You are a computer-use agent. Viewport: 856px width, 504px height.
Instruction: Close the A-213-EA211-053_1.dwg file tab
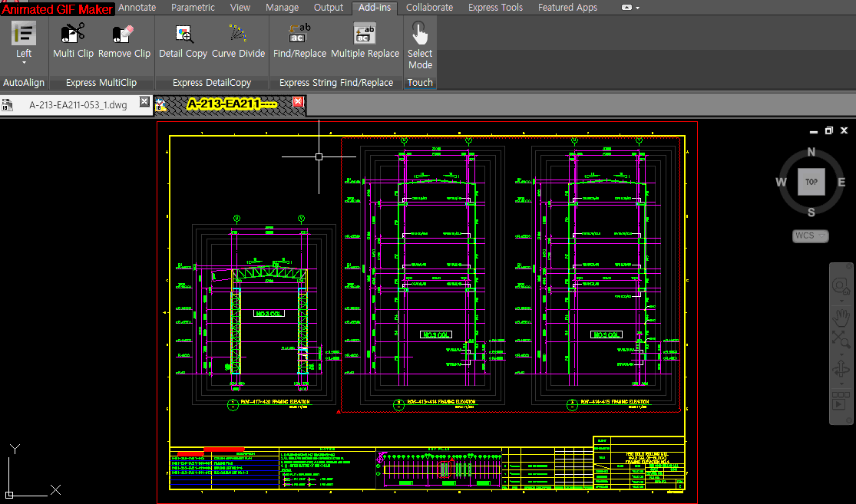[144, 103]
